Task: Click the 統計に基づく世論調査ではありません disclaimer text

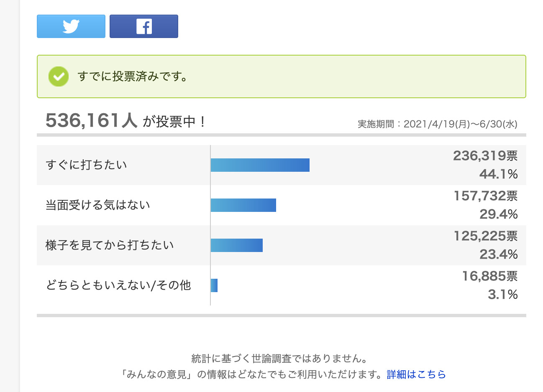Action: pos(279,359)
